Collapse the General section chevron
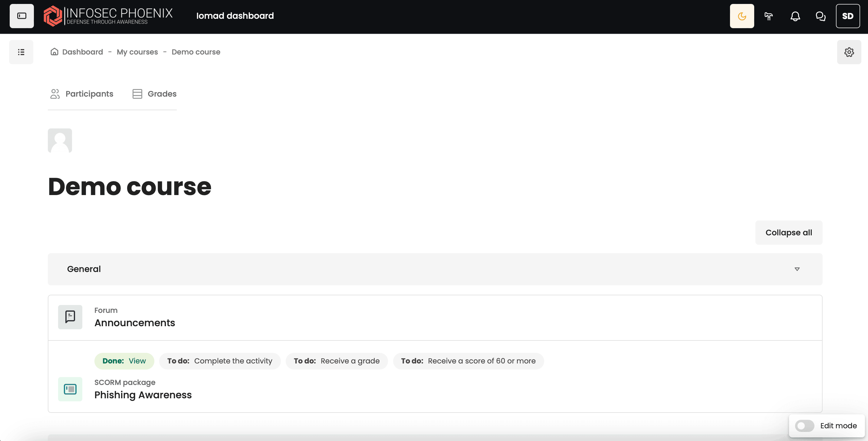868x441 pixels. coord(797,269)
